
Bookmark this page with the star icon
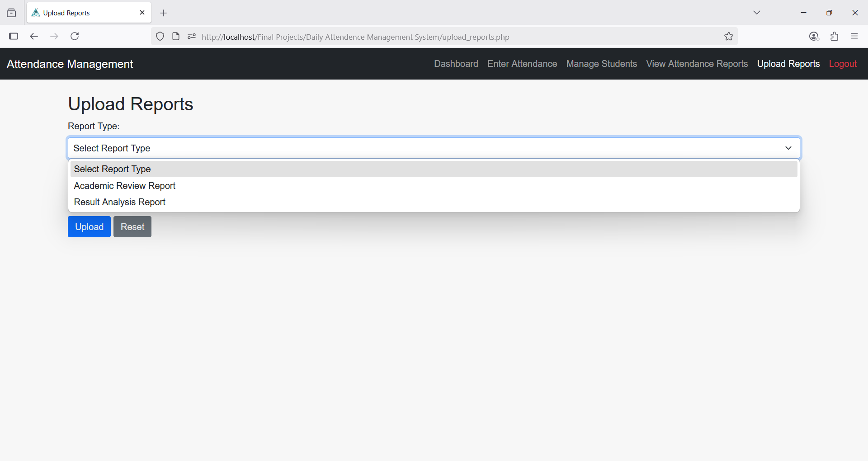coord(728,37)
